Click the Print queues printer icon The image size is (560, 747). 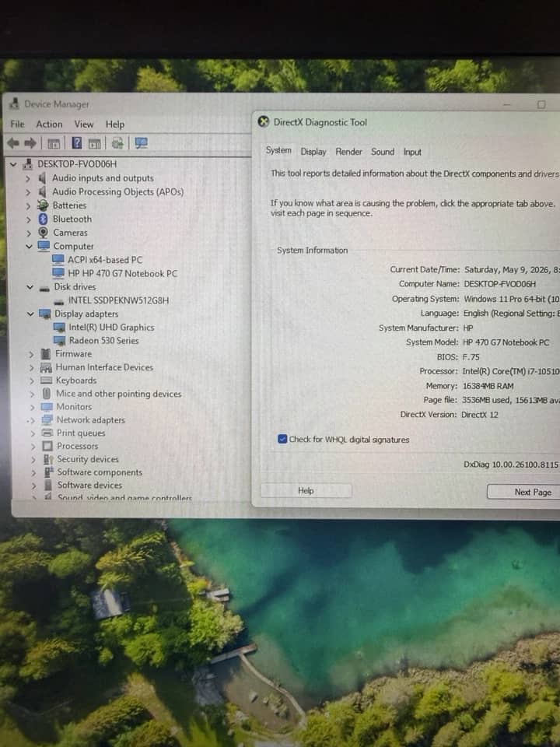[x=47, y=433]
